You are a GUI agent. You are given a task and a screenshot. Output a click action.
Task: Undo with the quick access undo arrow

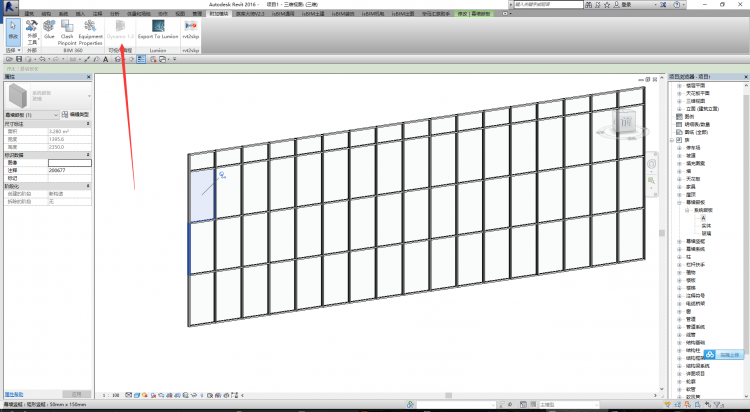[x=42, y=59]
